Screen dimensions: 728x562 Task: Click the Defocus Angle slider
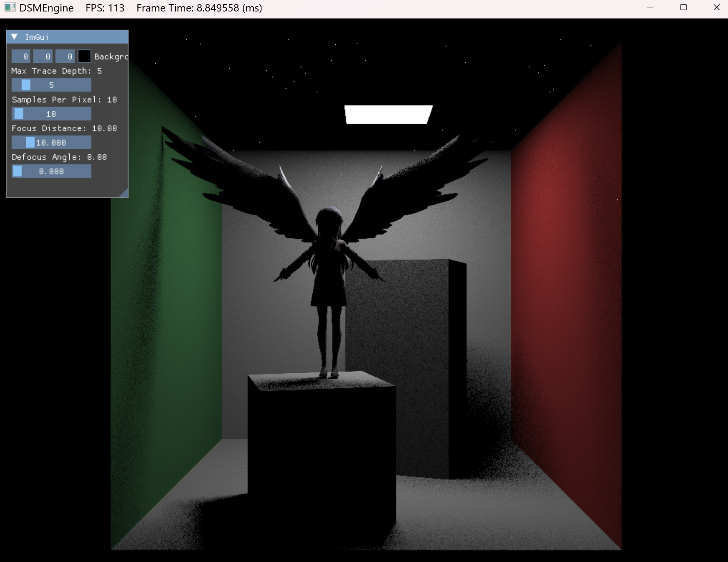pos(51,171)
